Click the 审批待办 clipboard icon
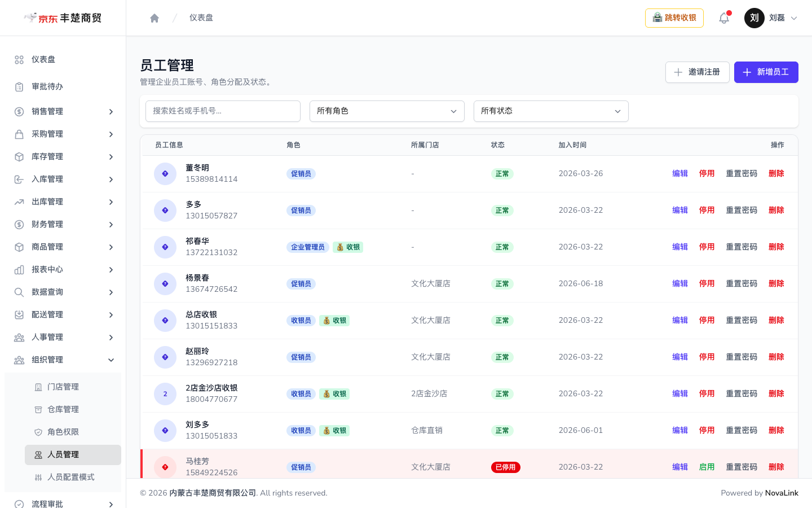This screenshot has width=812, height=508. pos(19,87)
